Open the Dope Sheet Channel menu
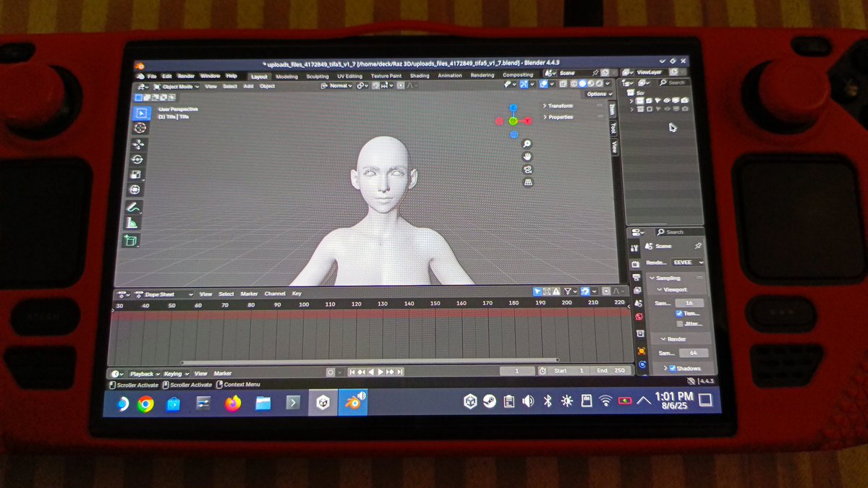 point(275,294)
